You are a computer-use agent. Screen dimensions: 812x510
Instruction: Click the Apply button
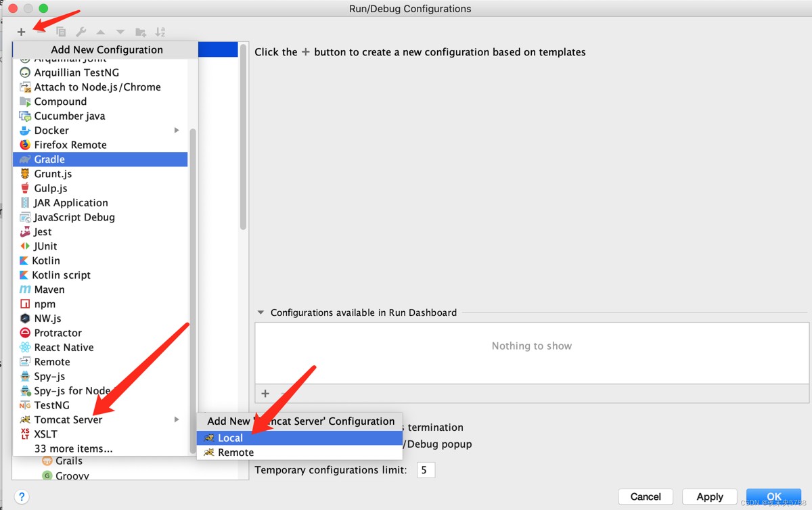(710, 496)
